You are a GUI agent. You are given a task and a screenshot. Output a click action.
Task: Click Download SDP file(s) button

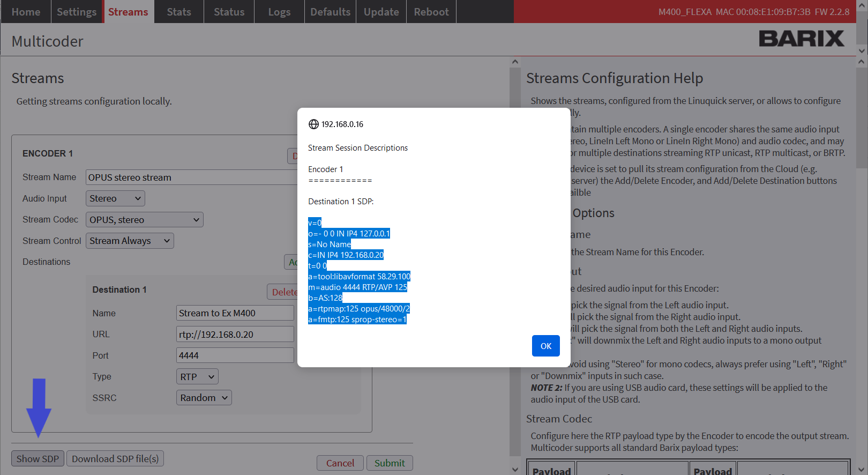(115, 459)
